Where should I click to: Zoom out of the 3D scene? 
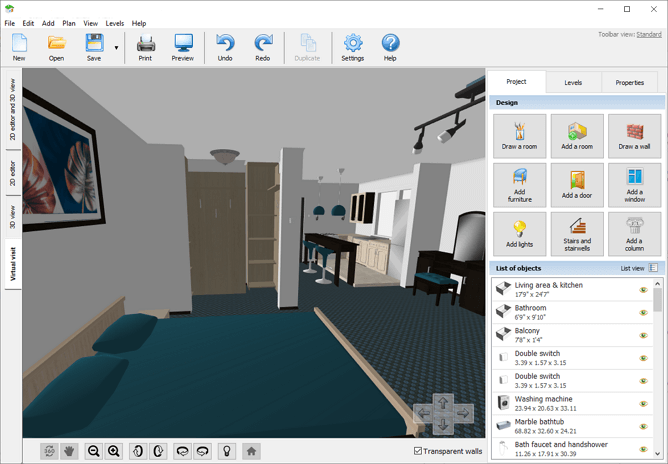tap(94, 451)
